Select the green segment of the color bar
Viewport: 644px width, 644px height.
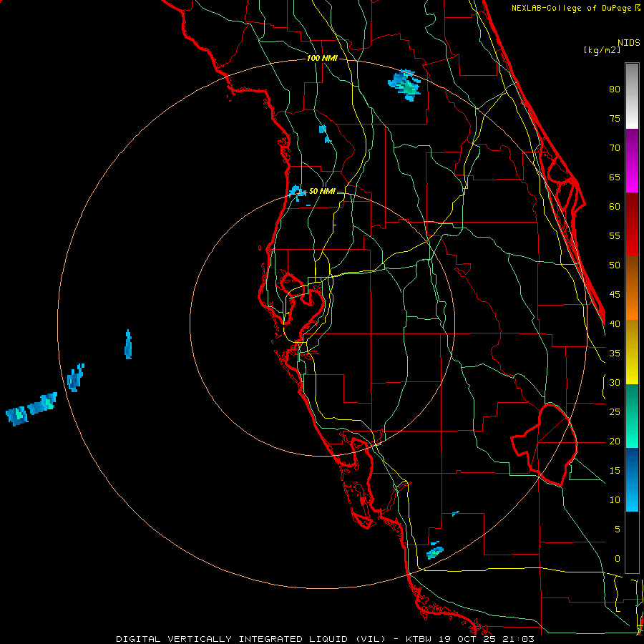632,416
